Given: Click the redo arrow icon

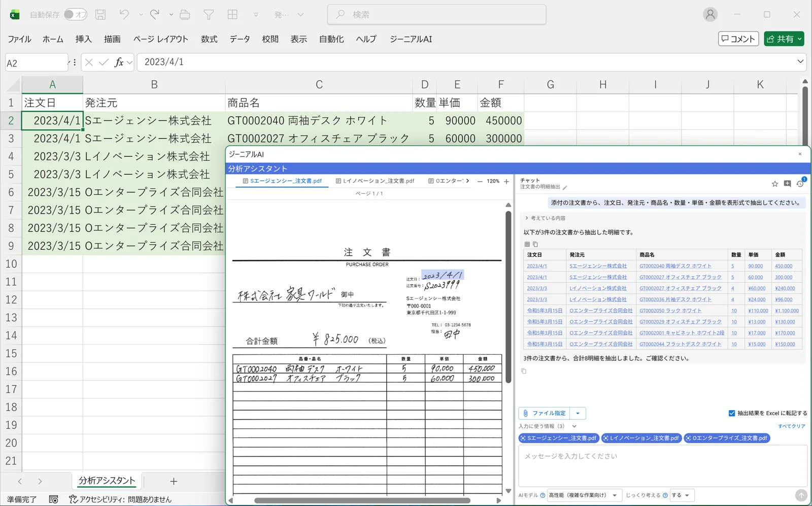Looking at the screenshot, I should (x=155, y=15).
